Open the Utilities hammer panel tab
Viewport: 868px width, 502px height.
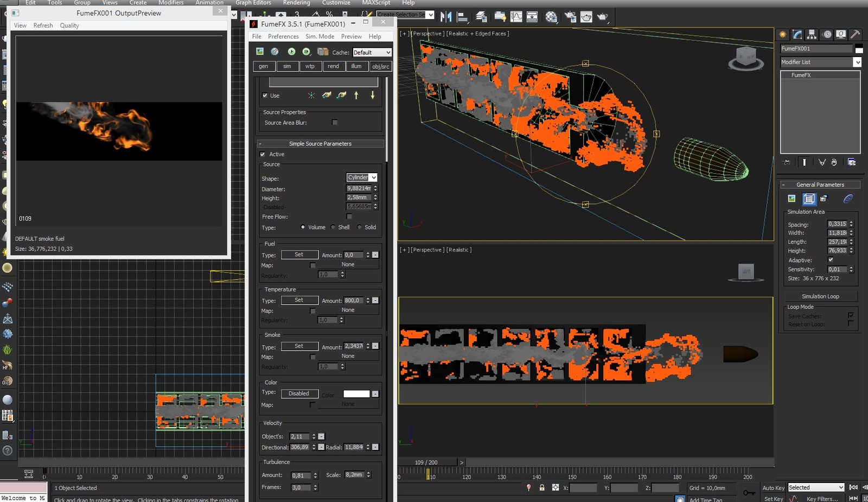point(855,34)
